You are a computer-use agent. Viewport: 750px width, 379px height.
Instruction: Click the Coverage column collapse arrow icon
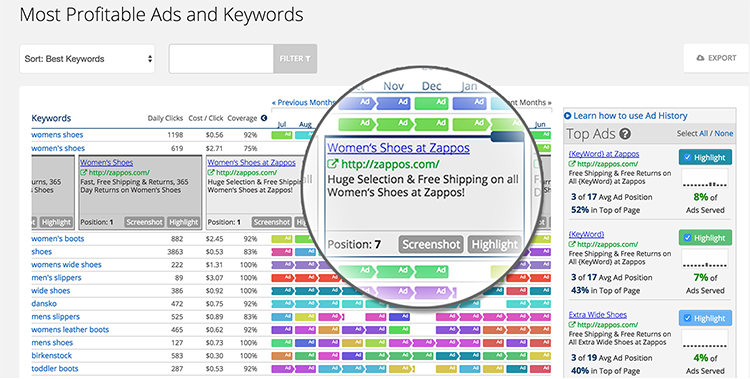tap(264, 118)
